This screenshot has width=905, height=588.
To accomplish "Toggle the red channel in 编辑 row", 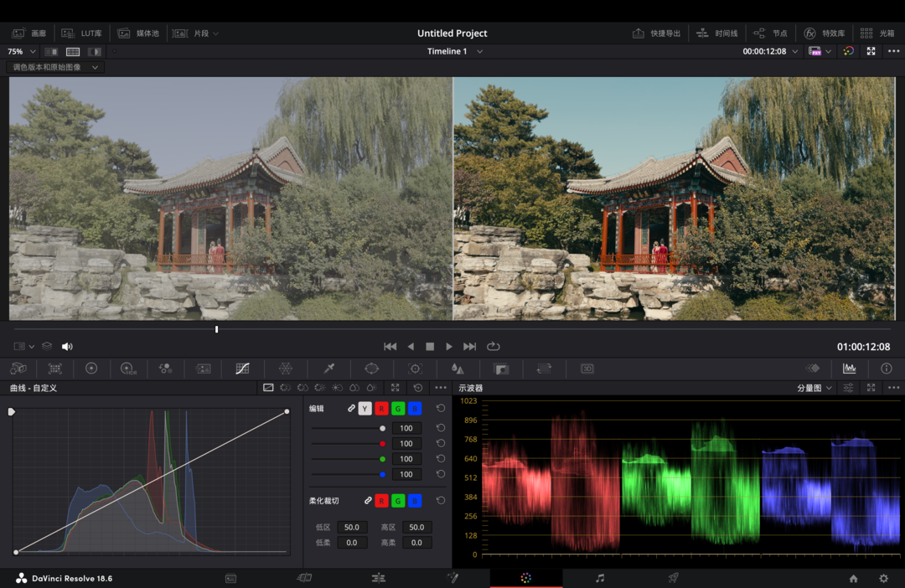I will (381, 409).
